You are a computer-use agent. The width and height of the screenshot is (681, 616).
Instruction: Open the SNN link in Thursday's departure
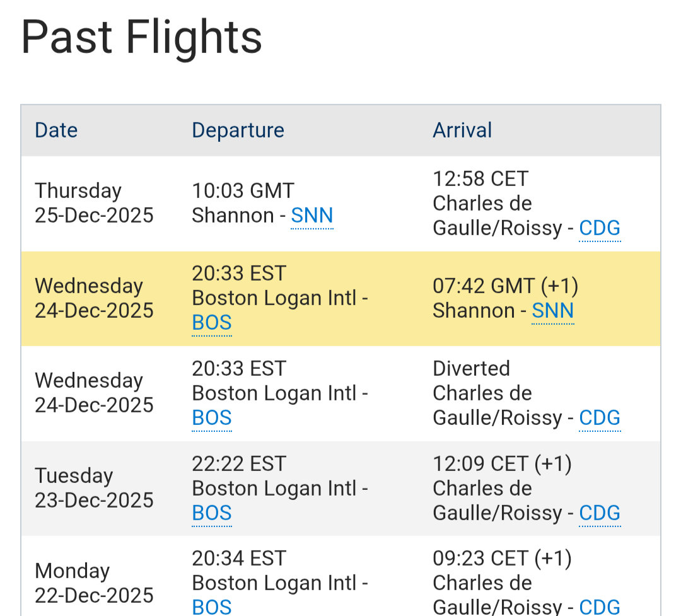click(311, 216)
